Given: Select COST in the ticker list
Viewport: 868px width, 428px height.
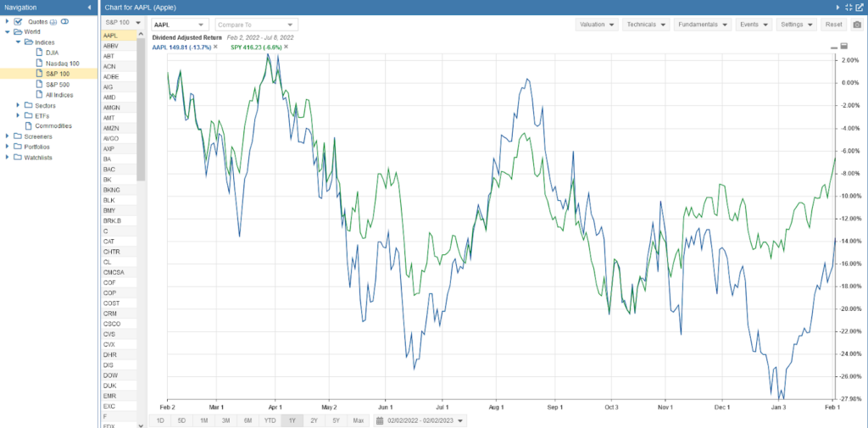Looking at the screenshot, I should click(119, 303).
